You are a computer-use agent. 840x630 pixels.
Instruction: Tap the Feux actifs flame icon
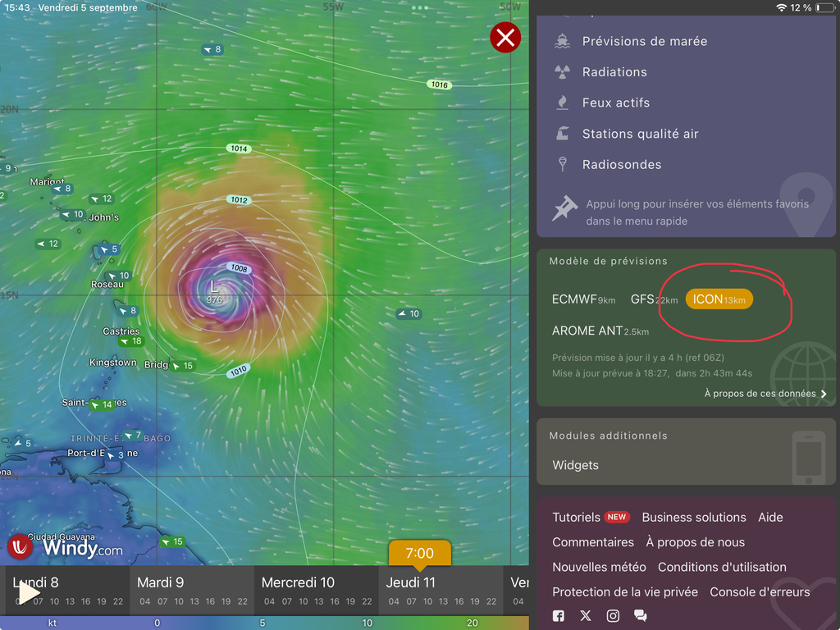(562, 103)
